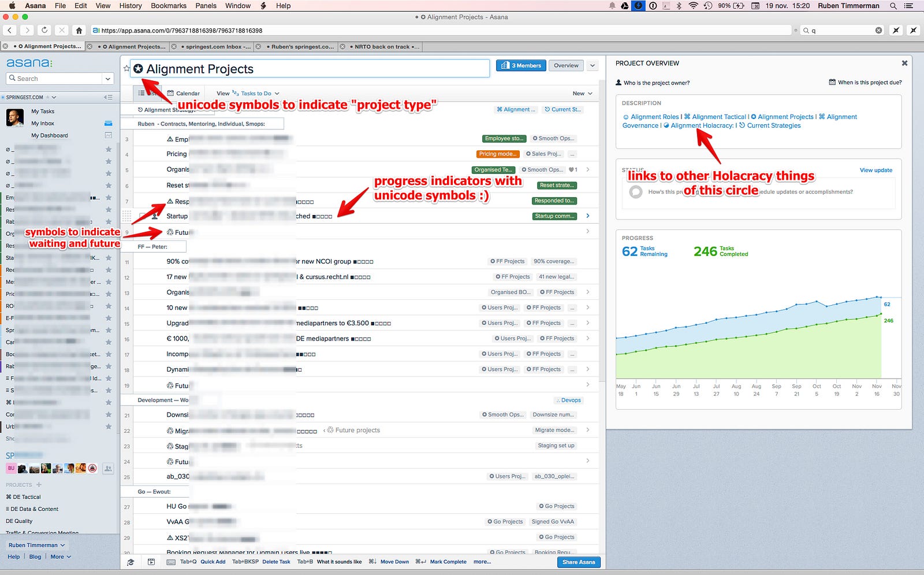Expand the dropdown arrow beside Overview

(x=593, y=66)
